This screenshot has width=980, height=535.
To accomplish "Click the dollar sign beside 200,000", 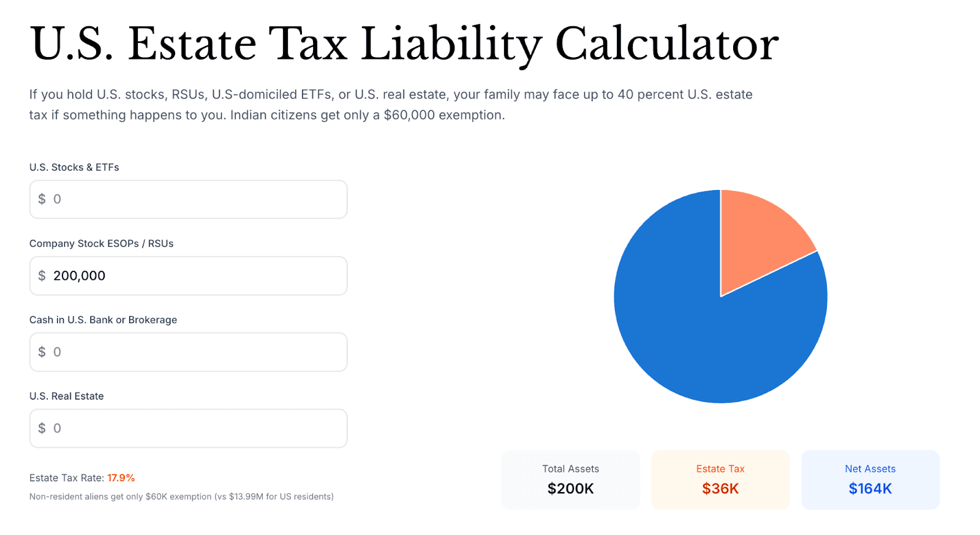I will pos(42,276).
